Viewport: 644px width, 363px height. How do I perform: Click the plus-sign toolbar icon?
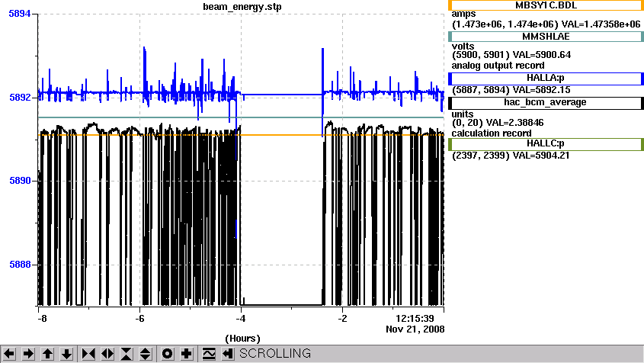coord(187,354)
